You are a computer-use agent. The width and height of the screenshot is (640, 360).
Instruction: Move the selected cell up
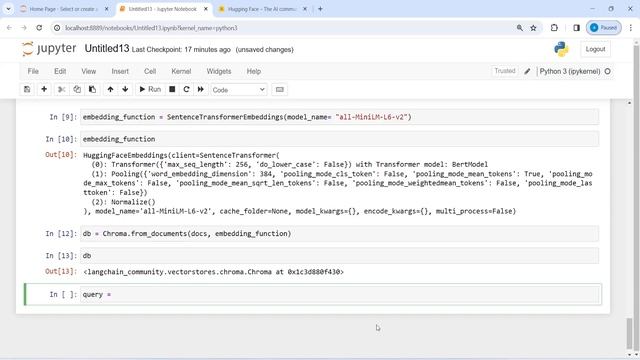[110, 89]
